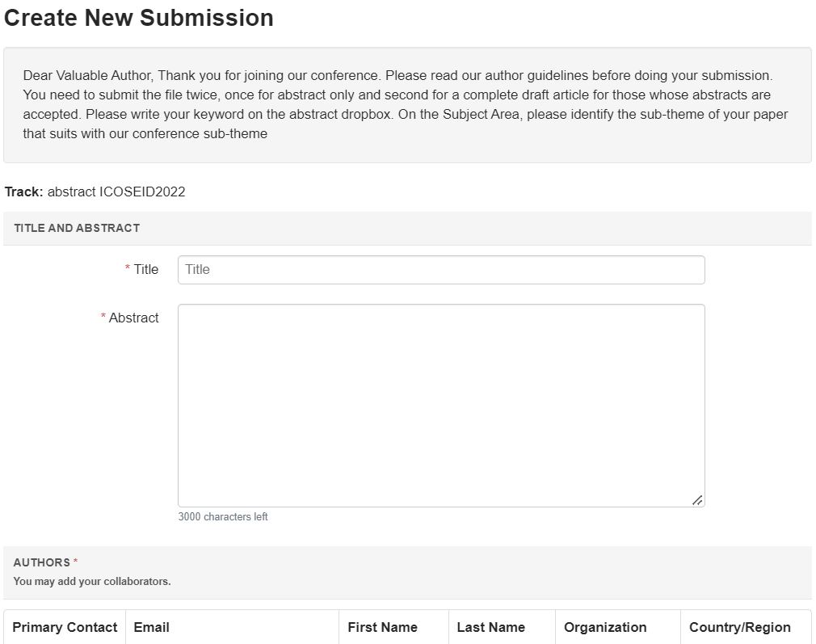Click the Abstract field label
The height and width of the screenshot is (644, 816).
(133, 318)
